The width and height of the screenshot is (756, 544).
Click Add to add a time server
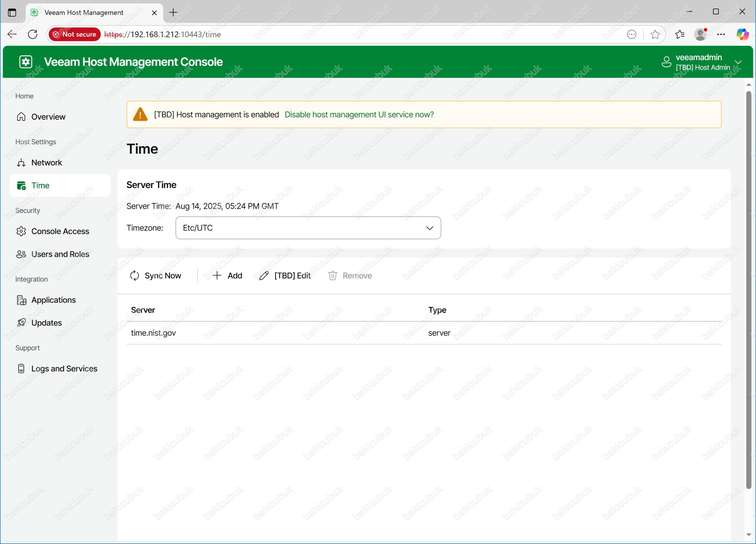(227, 275)
